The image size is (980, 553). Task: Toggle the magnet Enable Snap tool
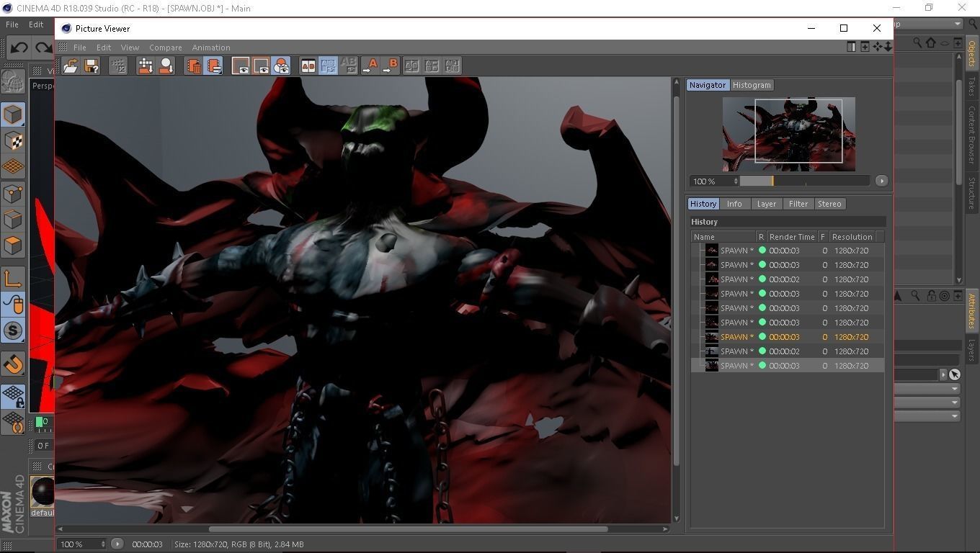click(x=12, y=364)
